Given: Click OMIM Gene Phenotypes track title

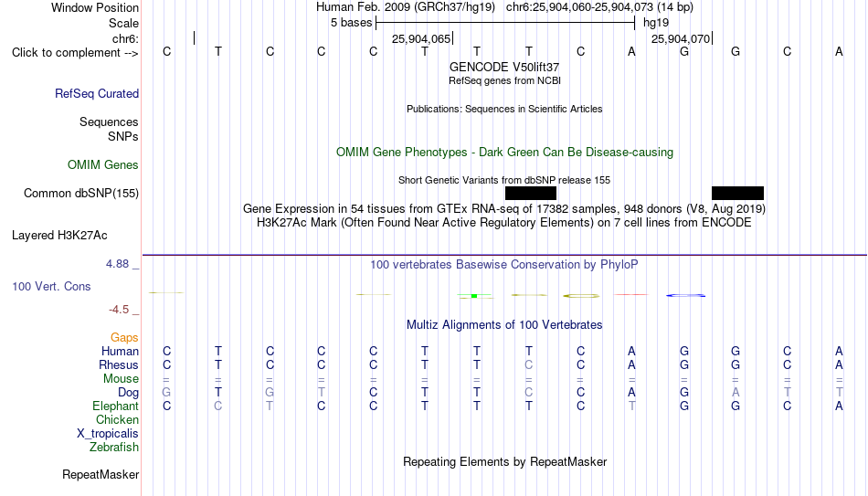Looking at the screenshot, I should pyautogui.click(x=504, y=153).
